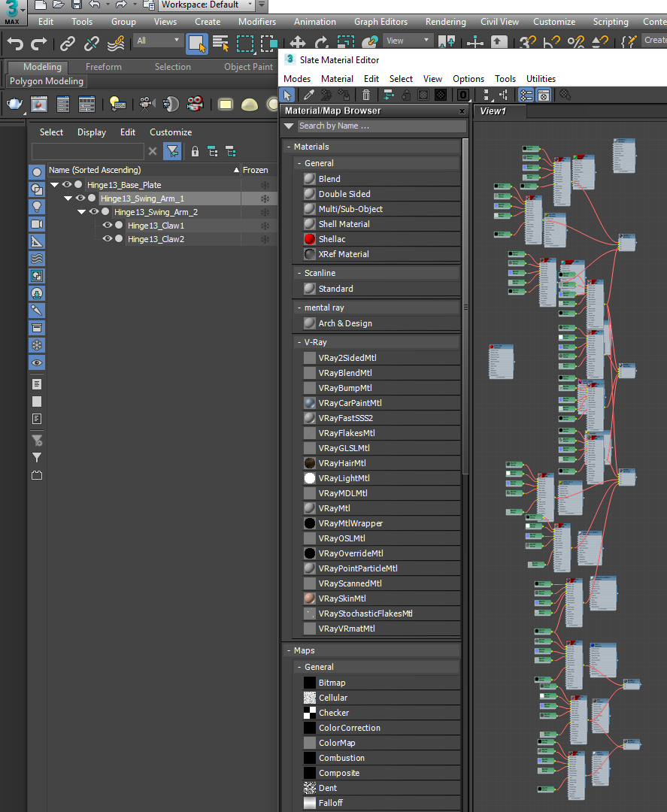Hide Hinge13_Claw2 with its eye icon

click(x=108, y=238)
